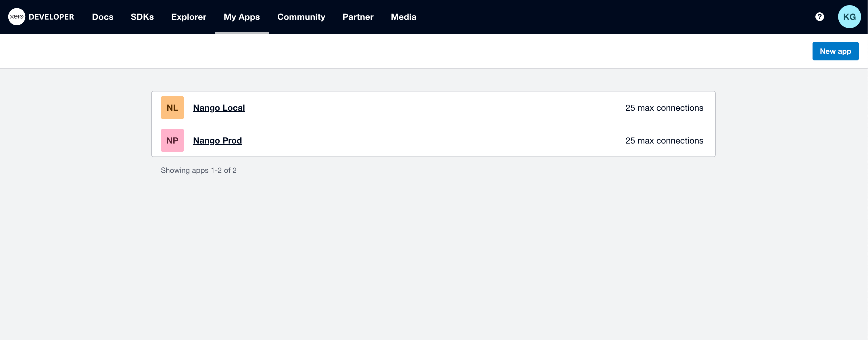The width and height of the screenshot is (868, 340).
Task: Go to the Partner page
Action: (358, 17)
